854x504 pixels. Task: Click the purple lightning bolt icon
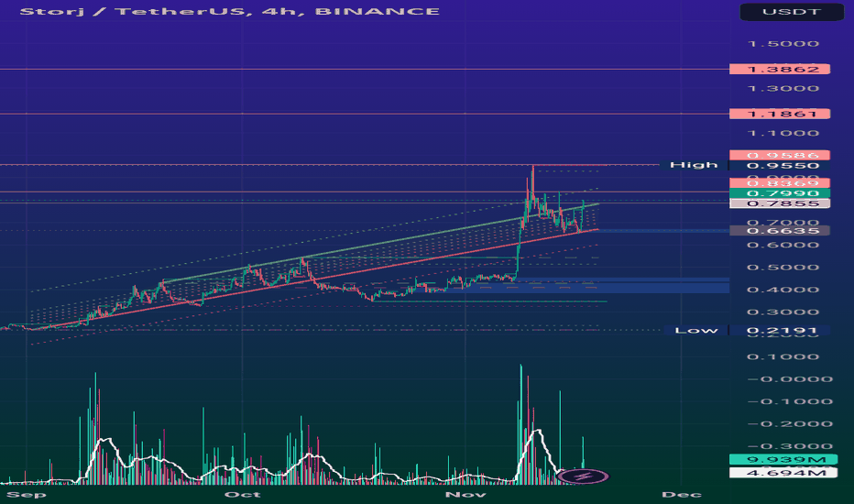[584, 477]
